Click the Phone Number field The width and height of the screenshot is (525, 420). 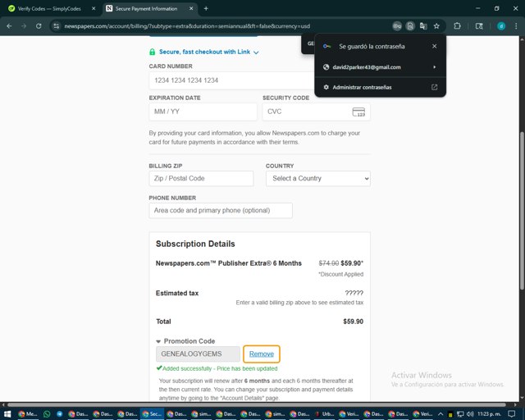pos(221,211)
